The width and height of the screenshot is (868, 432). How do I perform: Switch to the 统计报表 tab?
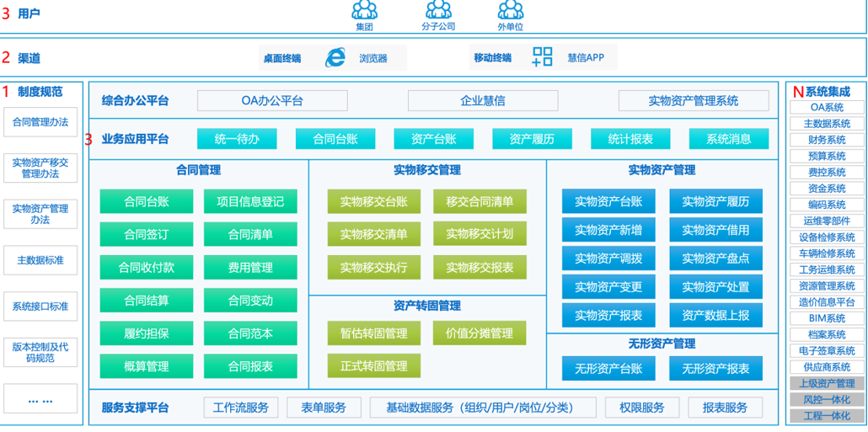point(630,139)
